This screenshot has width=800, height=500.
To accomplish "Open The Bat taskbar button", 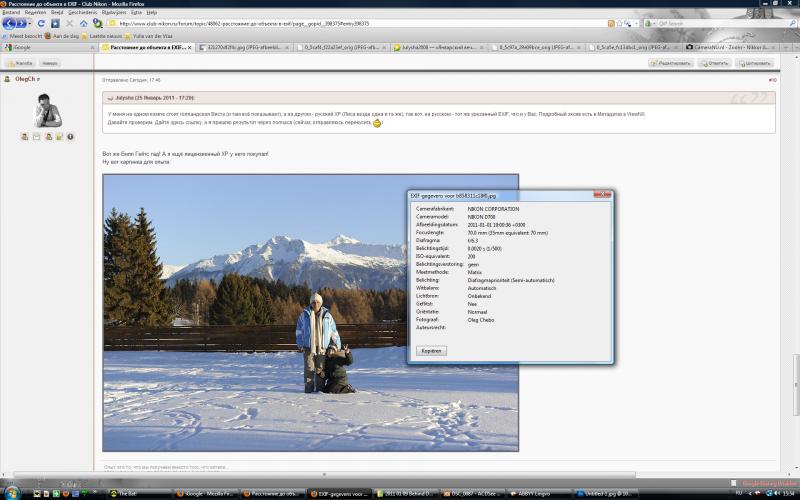I will point(138,494).
